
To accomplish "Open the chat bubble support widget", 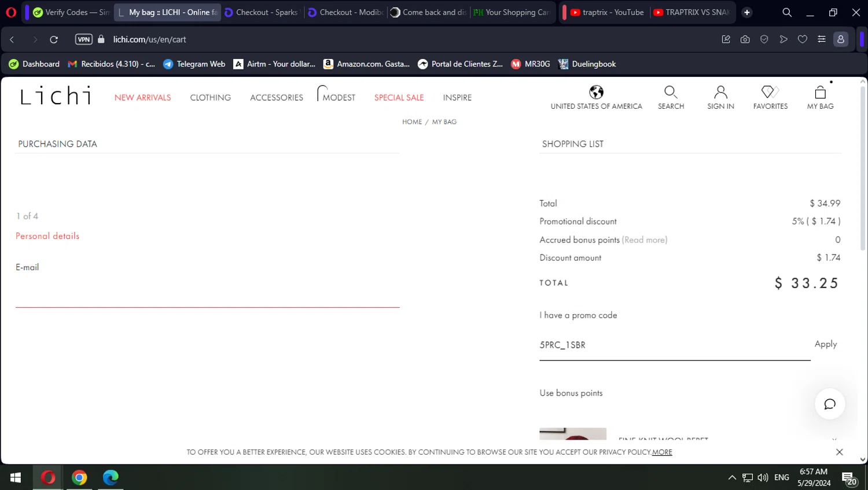I will coord(830,404).
